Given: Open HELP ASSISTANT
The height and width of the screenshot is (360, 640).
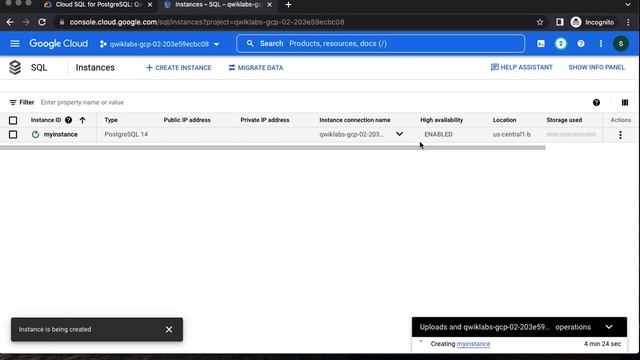Looking at the screenshot, I should click(522, 67).
